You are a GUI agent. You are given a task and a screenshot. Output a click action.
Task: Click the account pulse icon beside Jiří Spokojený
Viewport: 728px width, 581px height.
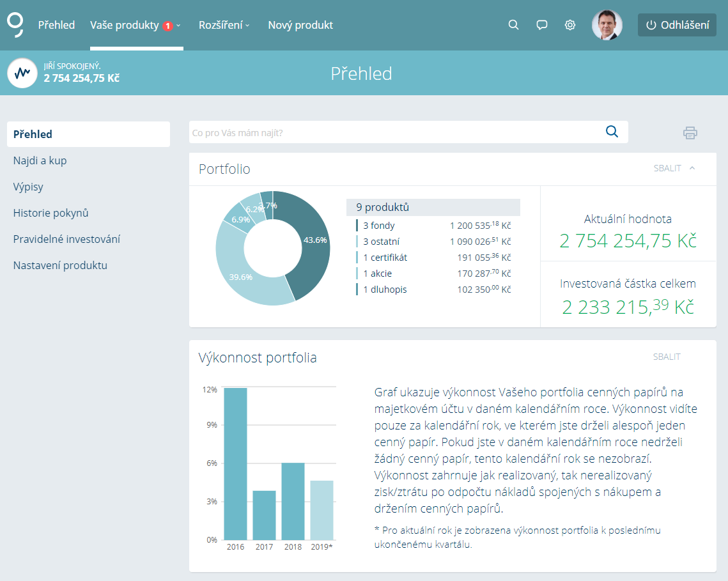click(x=22, y=73)
